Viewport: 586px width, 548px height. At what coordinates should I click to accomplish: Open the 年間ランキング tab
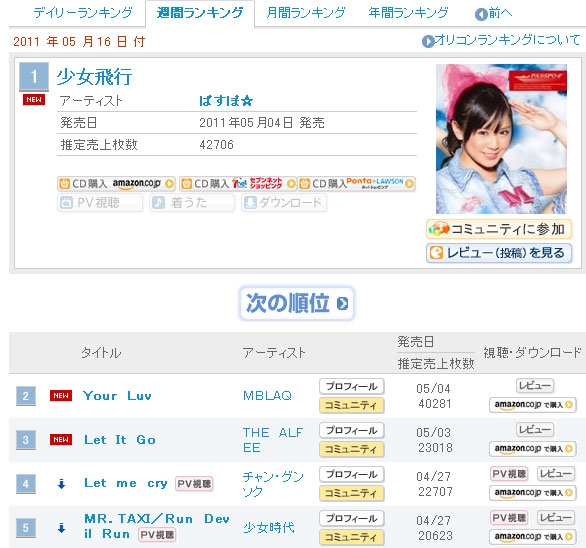tap(408, 13)
